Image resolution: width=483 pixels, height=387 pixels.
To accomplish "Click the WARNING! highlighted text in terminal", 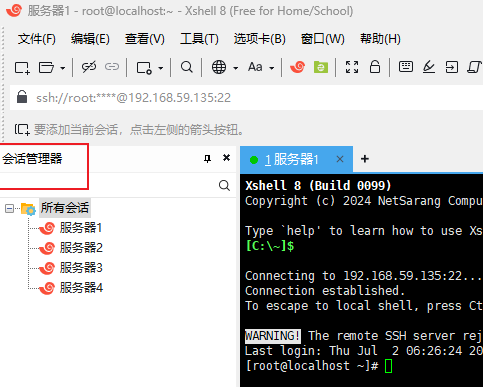I will tap(273, 336).
